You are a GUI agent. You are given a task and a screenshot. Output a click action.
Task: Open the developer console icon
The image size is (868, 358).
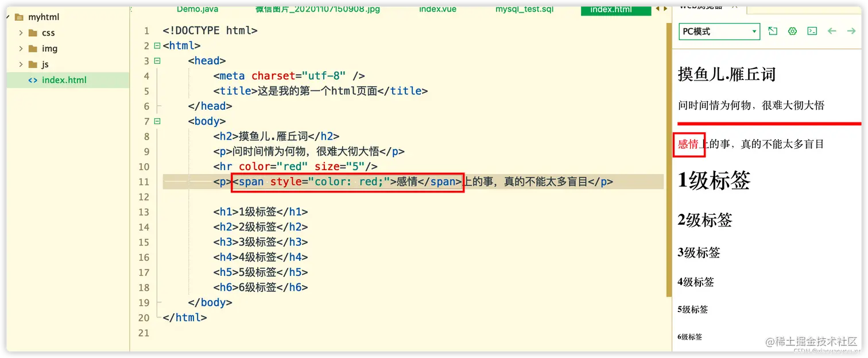pyautogui.click(x=812, y=31)
